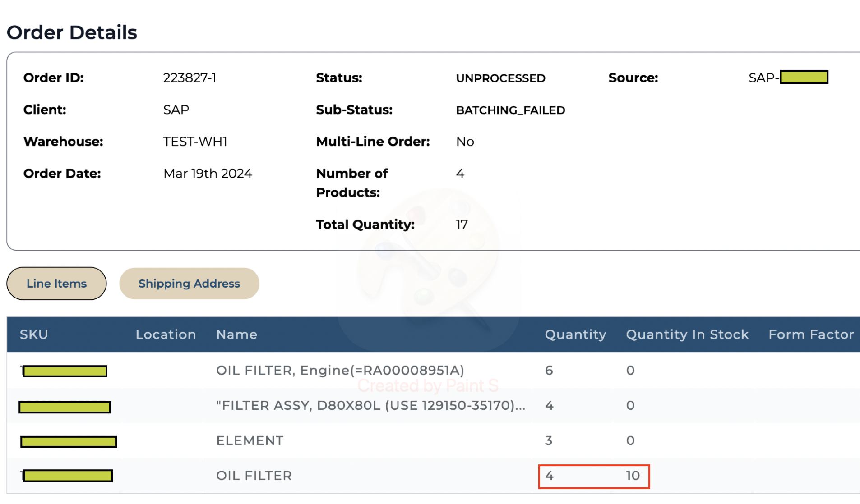860x504 pixels.
Task: Click the Quantity column header
Action: pos(575,334)
